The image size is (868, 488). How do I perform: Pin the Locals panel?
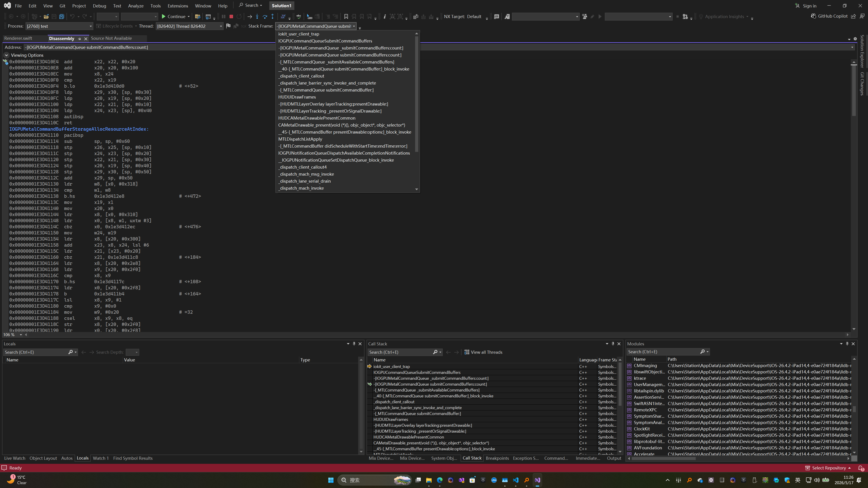[354, 344]
